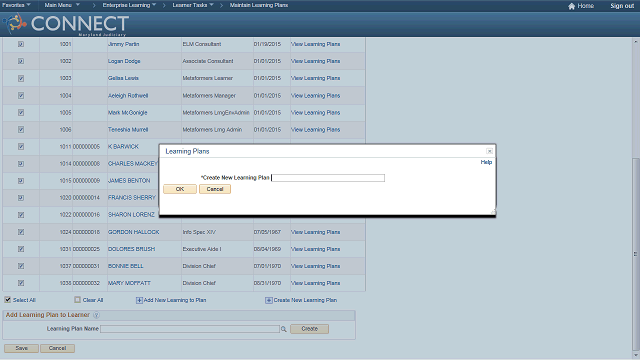640x360 pixels.
Task: Toggle checkbox for row 1001 Jimmy Partin
Action: click(21, 44)
